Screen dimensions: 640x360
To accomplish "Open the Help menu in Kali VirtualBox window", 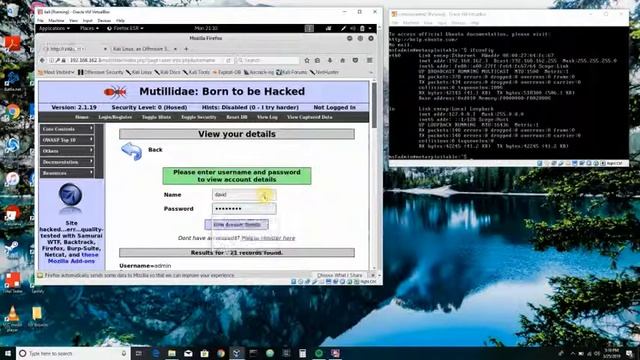I will click(120, 20).
